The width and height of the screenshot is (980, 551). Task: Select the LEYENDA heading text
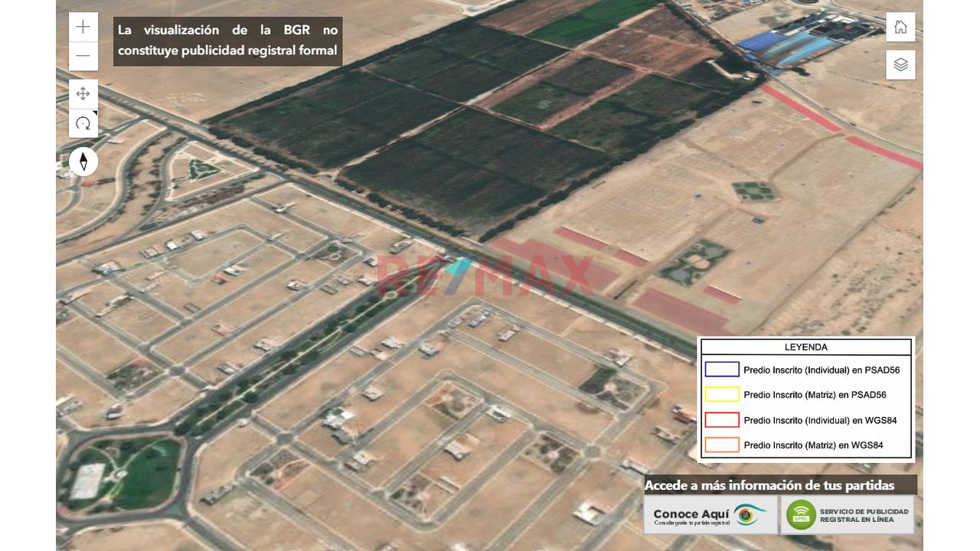[806, 347]
